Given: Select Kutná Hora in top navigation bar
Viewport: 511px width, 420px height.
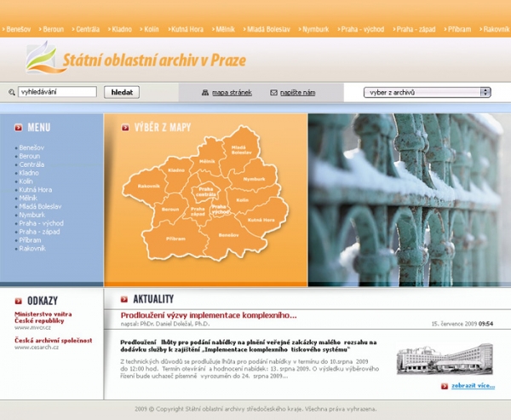Looking at the screenshot, I should click(x=187, y=29).
